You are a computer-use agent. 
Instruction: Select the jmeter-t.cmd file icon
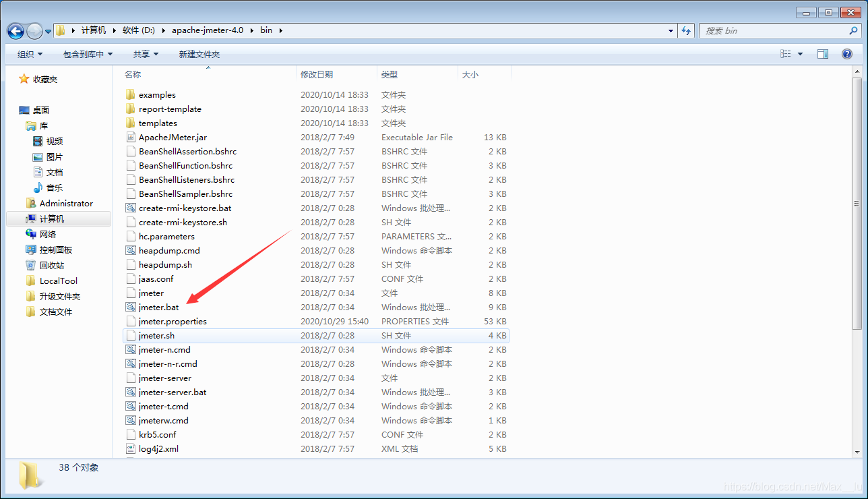[131, 406]
